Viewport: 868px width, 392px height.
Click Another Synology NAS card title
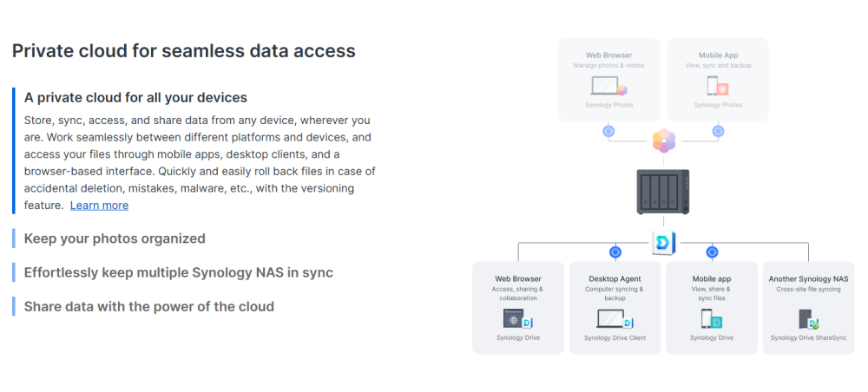808,279
